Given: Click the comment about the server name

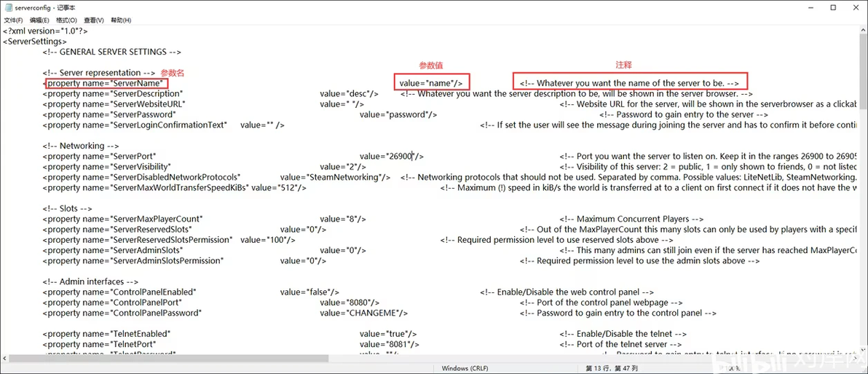Looking at the screenshot, I should [x=629, y=84].
